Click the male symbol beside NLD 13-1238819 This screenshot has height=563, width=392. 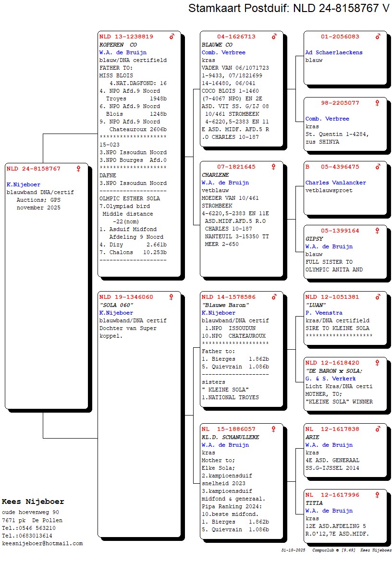[171, 37]
